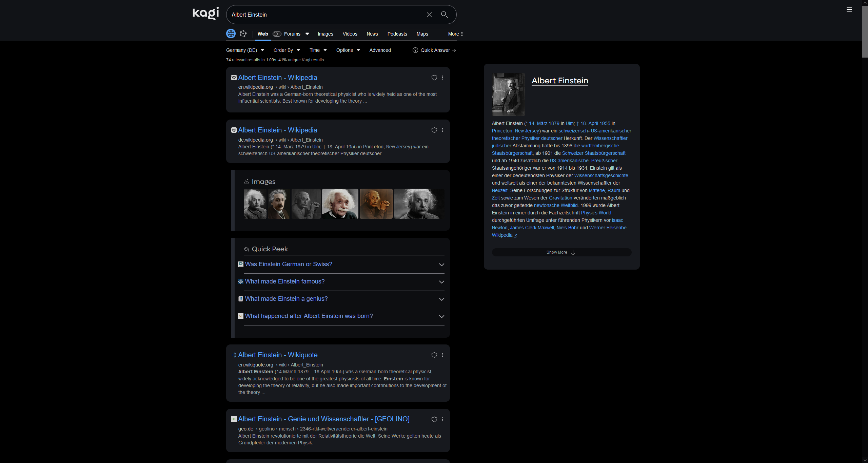Select the fediverse lens icon
The width and height of the screenshot is (868, 463).
pyautogui.click(x=243, y=34)
